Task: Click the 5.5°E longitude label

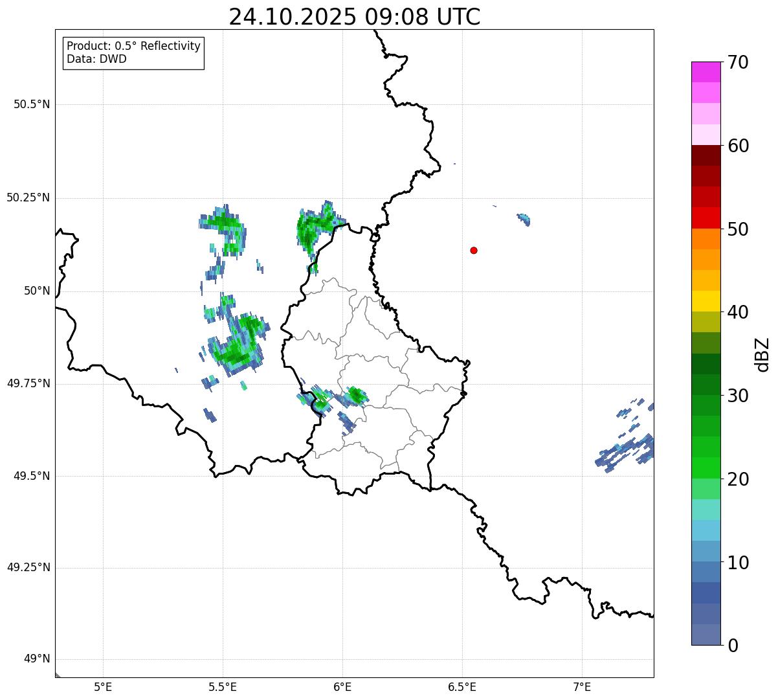Action: (223, 687)
